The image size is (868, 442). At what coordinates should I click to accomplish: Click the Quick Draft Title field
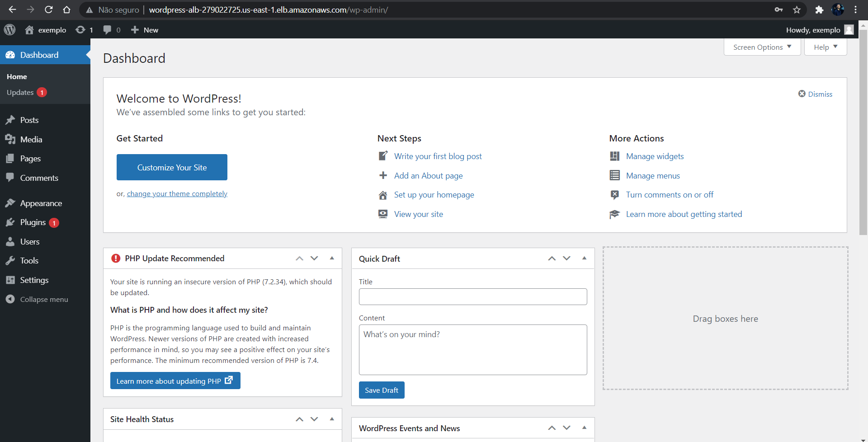click(x=473, y=297)
